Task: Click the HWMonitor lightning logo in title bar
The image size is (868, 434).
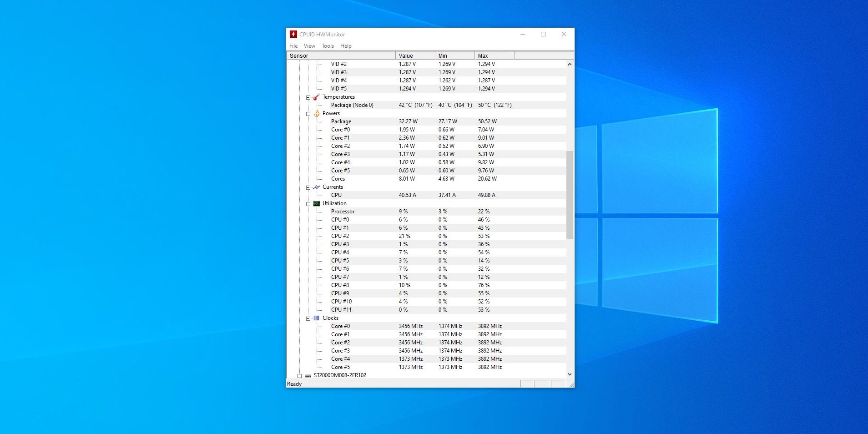Action: [x=293, y=35]
